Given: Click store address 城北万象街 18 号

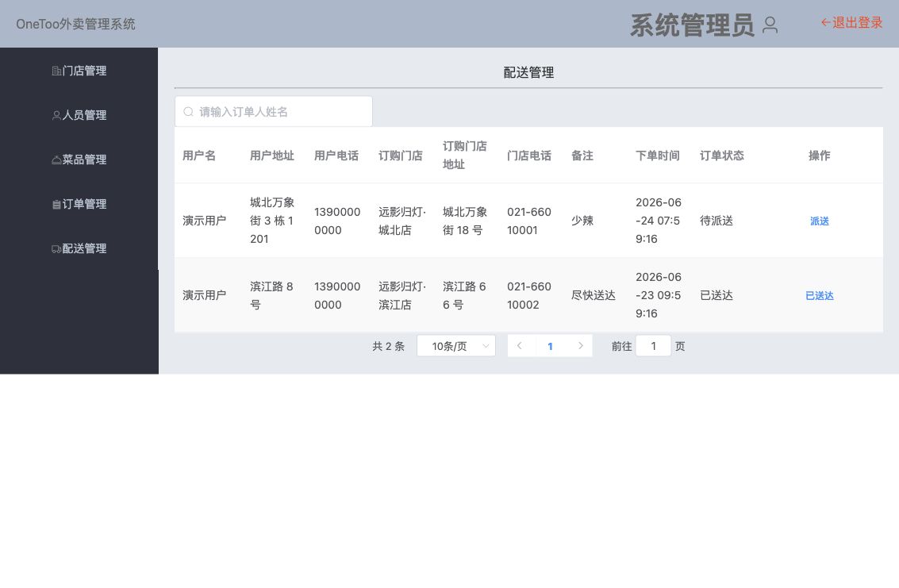Looking at the screenshot, I should coord(465,221).
